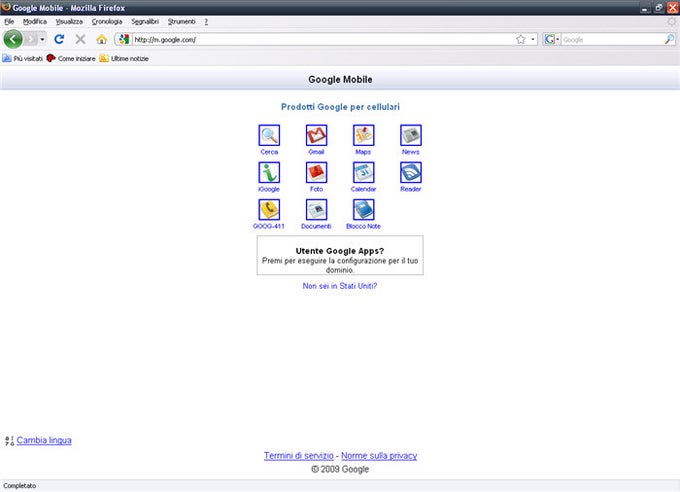Go back with the green Back arrow

point(13,39)
